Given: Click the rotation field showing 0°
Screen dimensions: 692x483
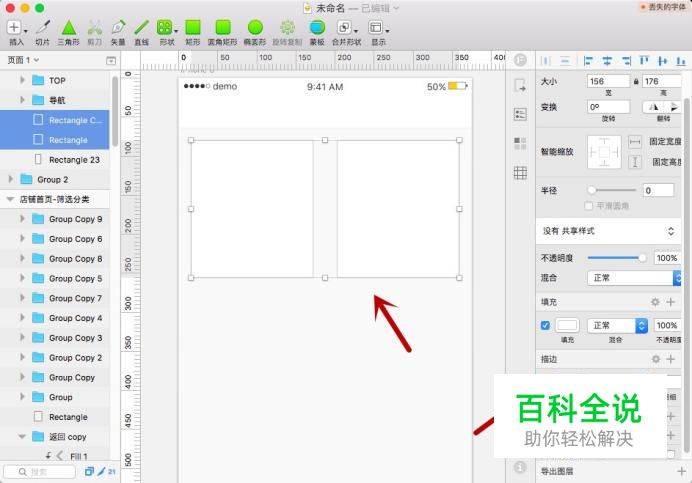Looking at the screenshot, I should tap(608, 107).
